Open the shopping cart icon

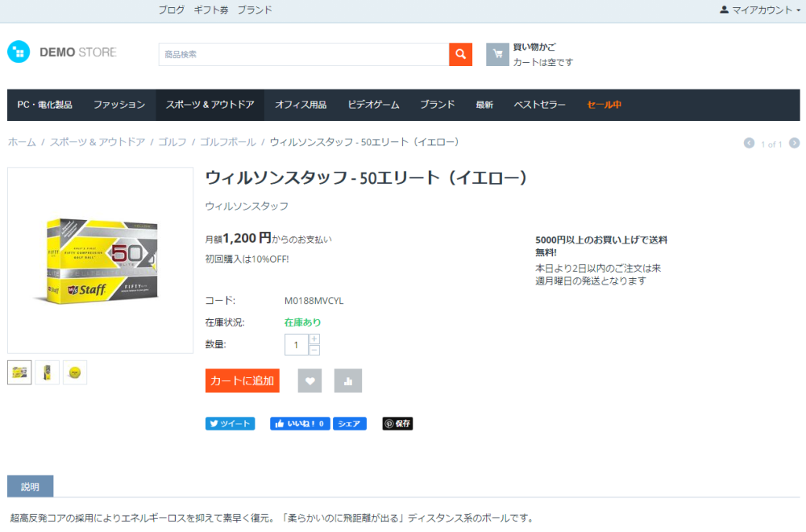[x=497, y=54]
